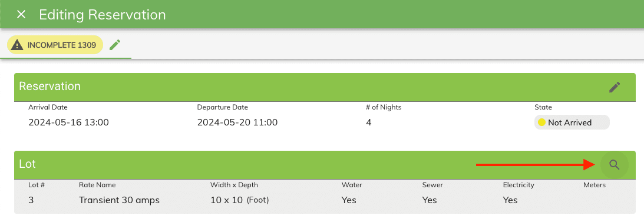644x222 pixels.
Task: Select the INCOMPLETE 1309 tab chip
Action: click(55, 45)
